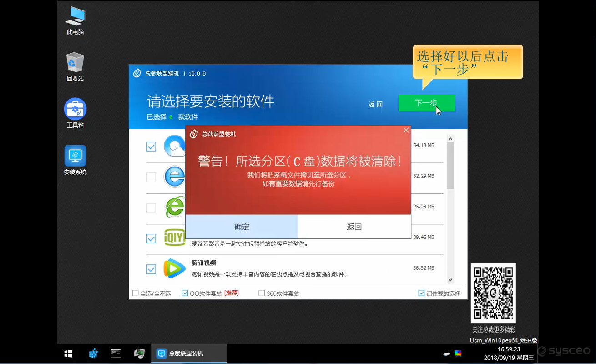
Task: Click the 54.18 MB size text
Action: coord(424,145)
